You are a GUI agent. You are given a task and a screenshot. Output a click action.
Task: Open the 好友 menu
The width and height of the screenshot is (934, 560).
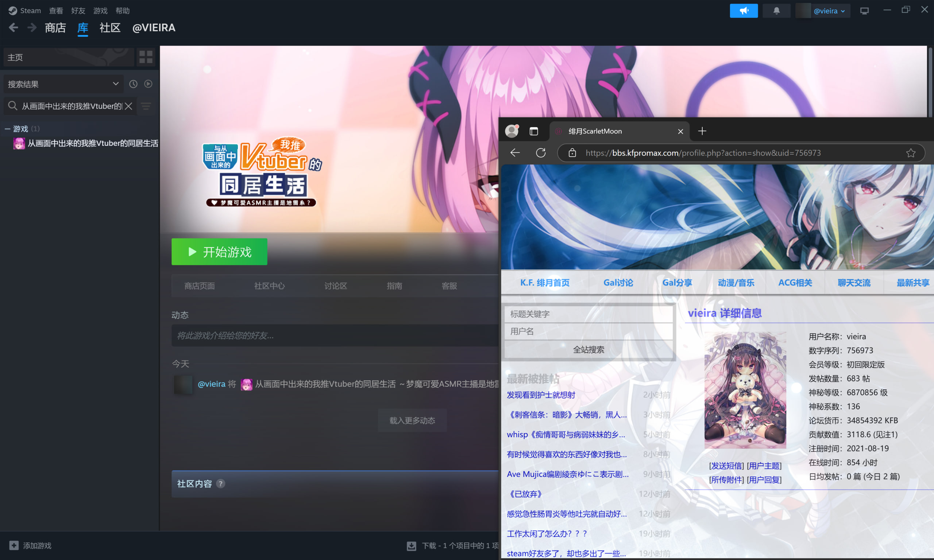(x=78, y=11)
